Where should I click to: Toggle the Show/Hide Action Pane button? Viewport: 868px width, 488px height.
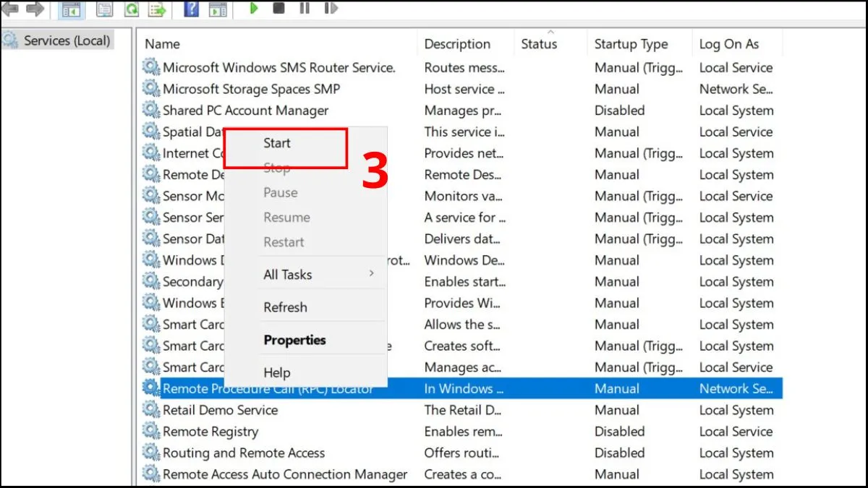217,9
